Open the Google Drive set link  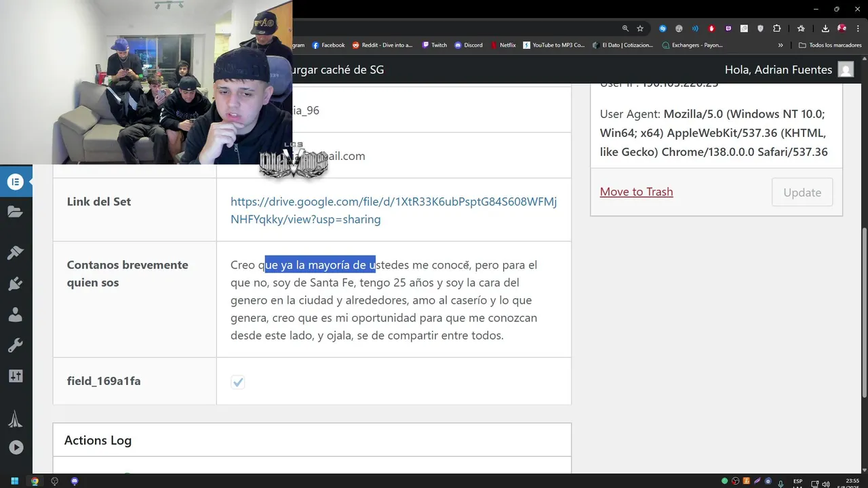point(393,210)
